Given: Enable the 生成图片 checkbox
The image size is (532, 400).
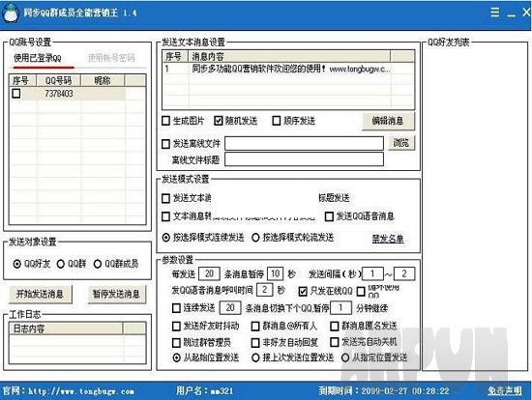Looking at the screenshot, I should point(166,121).
